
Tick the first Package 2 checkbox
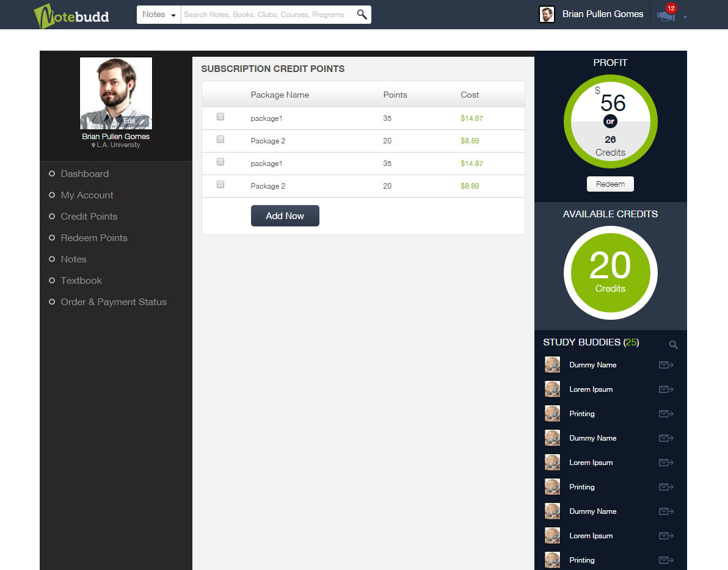[x=220, y=140]
